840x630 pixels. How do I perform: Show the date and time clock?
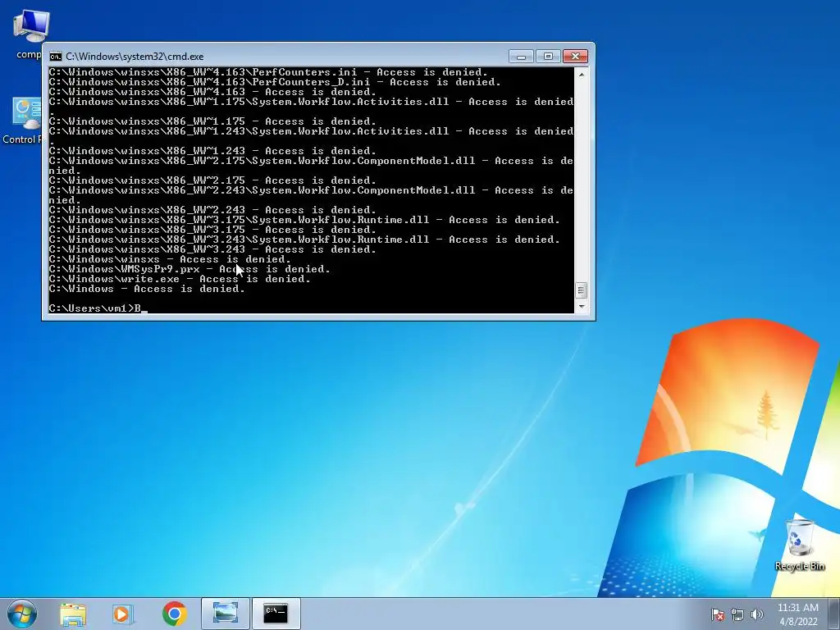coord(797,614)
